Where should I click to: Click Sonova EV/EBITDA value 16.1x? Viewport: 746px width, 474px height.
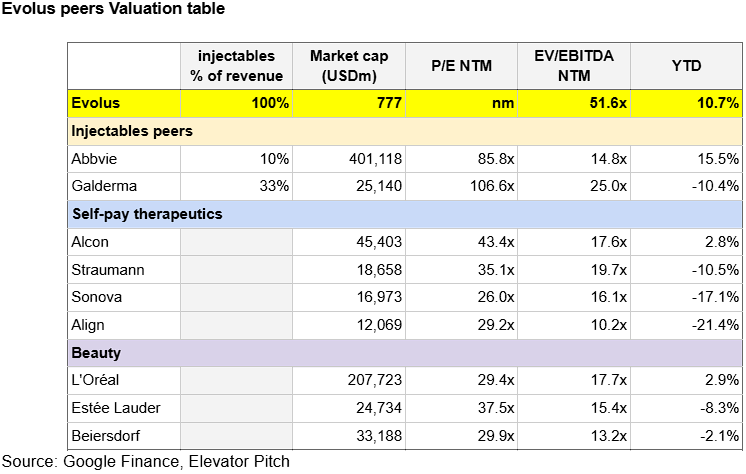coord(609,297)
